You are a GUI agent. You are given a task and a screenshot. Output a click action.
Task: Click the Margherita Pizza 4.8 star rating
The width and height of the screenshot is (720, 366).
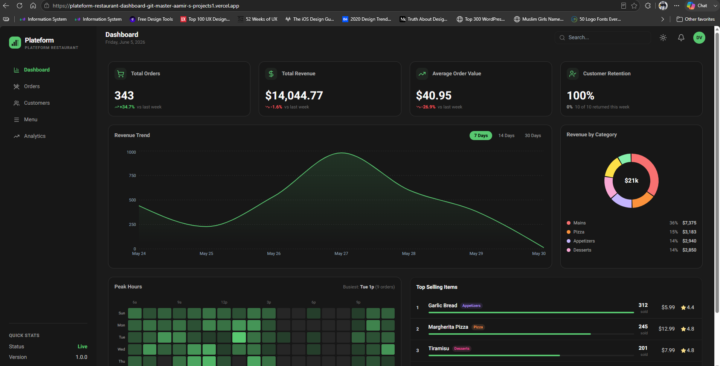687,329
